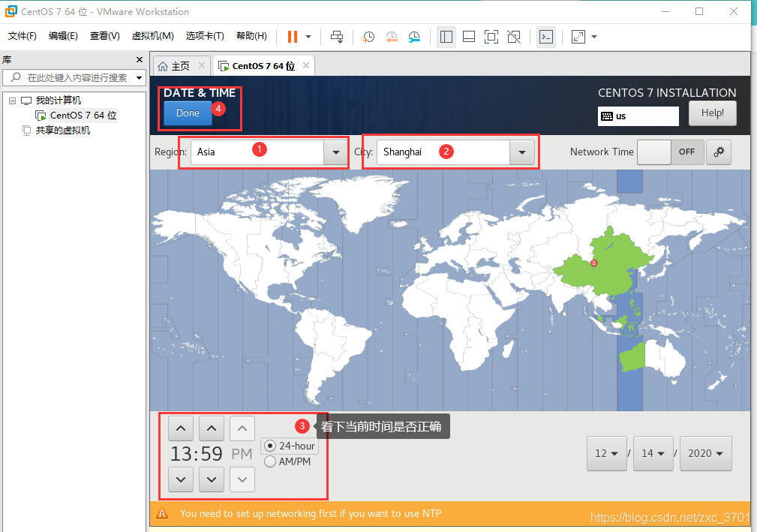757x532 pixels.
Task: Close the CentOS 7 64 位 tab
Action: pos(306,65)
